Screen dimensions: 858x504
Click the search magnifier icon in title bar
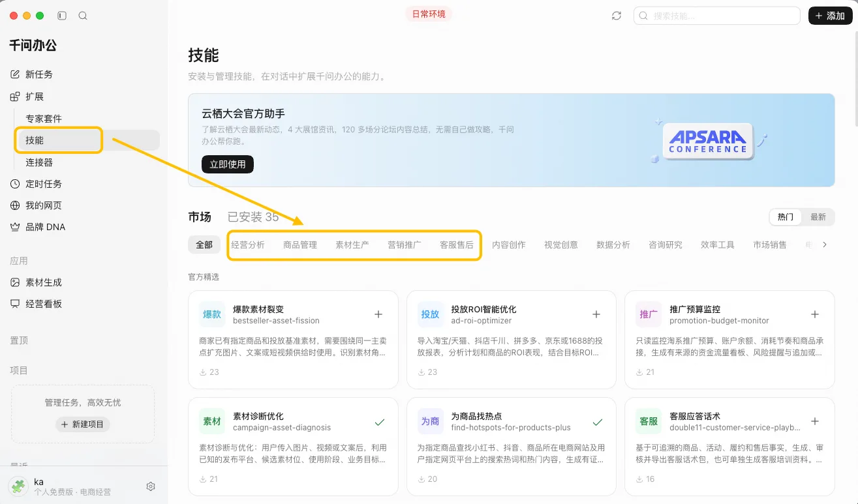click(83, 15)
